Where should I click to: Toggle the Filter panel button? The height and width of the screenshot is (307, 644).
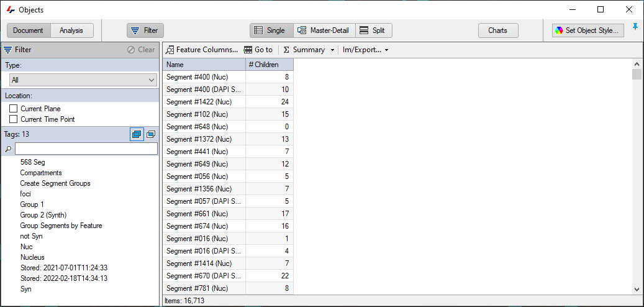(x=145, y=30)
